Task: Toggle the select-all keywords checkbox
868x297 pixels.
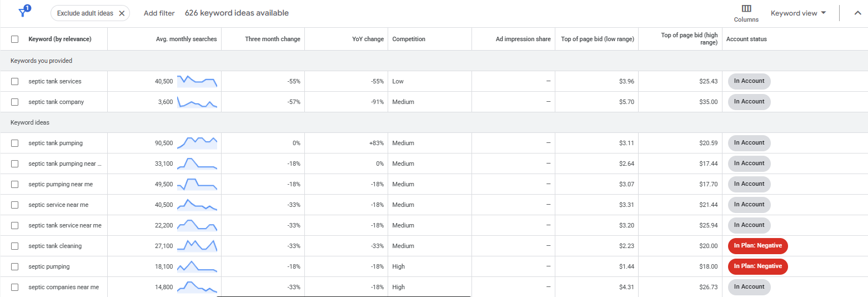Action: pos(15,39)
